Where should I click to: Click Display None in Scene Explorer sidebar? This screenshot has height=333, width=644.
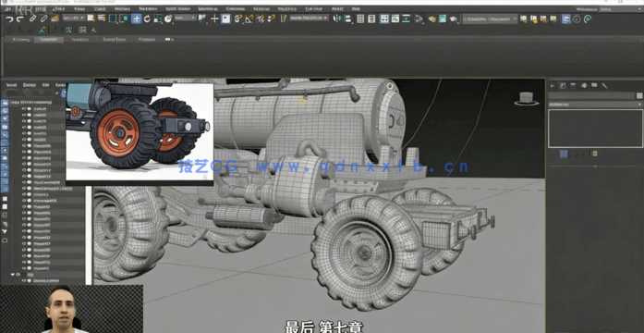(x=5, y=206)
